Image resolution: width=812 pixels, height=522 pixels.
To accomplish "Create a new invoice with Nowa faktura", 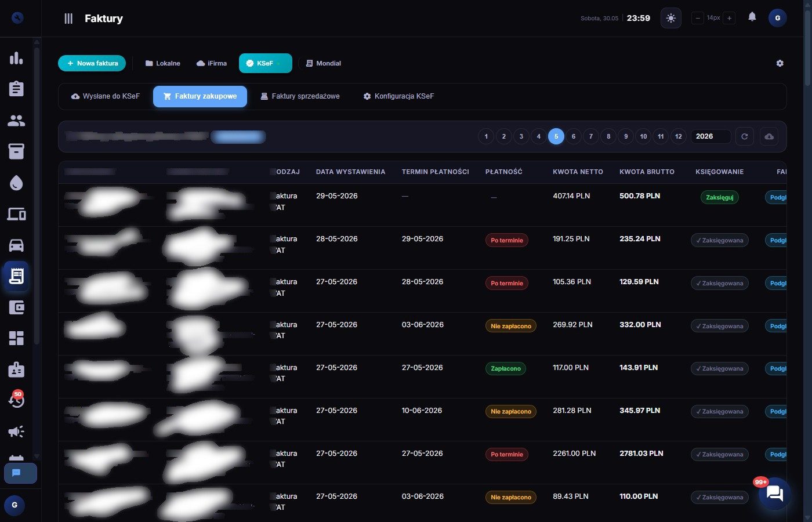I will tap(92, 63).
